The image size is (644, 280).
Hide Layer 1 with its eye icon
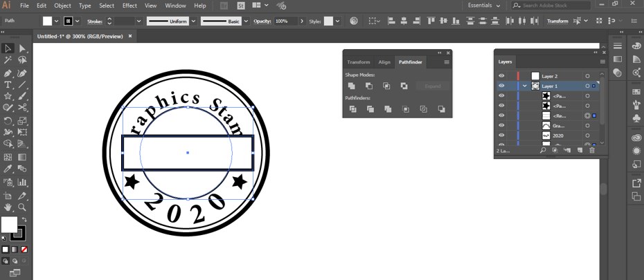pyautogui.click(x=501, y=86)
